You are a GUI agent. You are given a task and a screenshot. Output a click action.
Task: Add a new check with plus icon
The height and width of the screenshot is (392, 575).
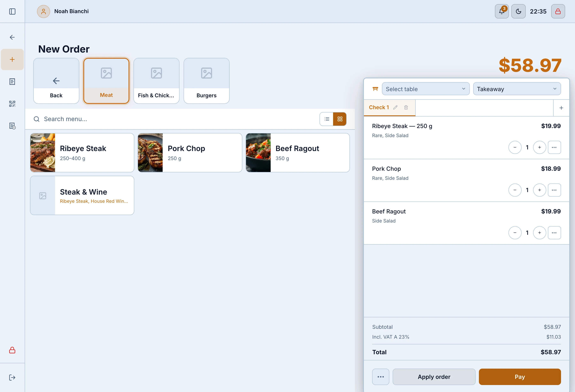[x=561, y=108]
